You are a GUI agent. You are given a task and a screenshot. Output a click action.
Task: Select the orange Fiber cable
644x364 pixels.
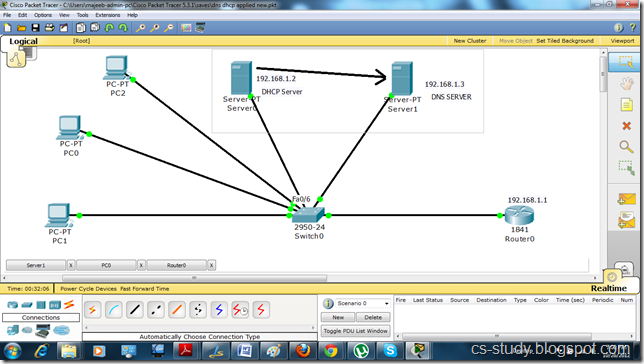click(177, 310)
